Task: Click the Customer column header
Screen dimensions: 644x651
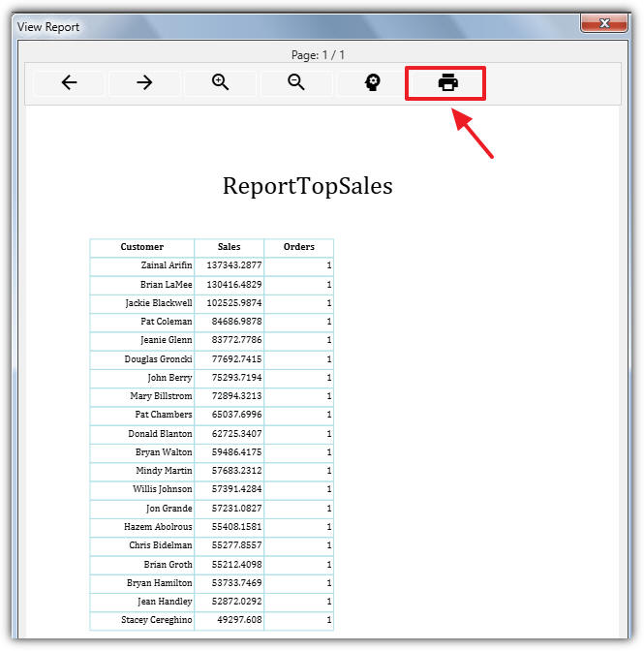Action: click(142, 247)
